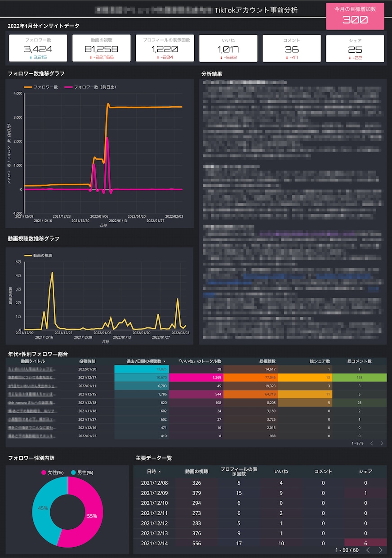Go to next page of video title table

[382, 443]
